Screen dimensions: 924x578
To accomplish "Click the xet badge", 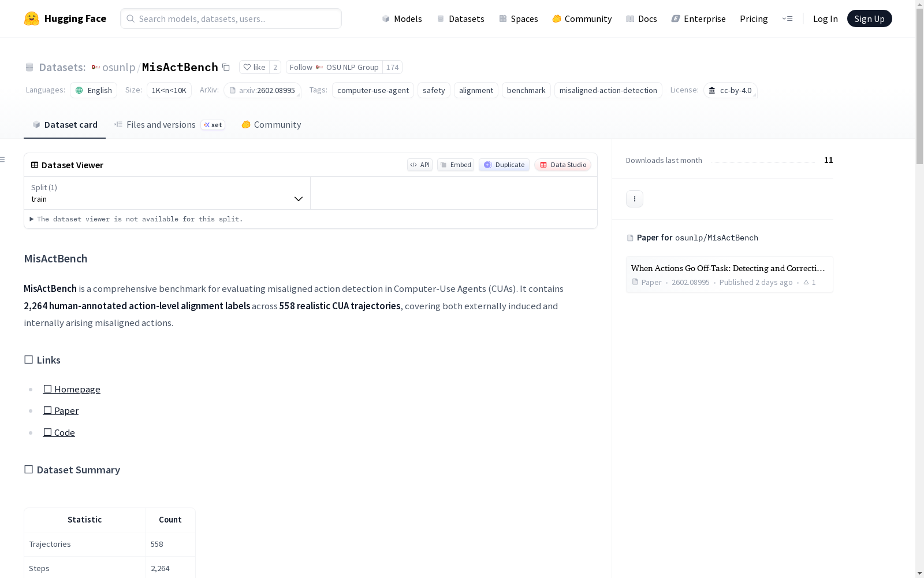I will [x=213, y=125].
